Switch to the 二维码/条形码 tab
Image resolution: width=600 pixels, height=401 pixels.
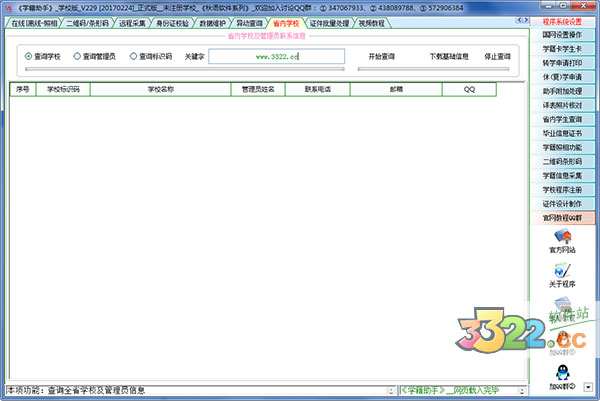tap(87, 23)
